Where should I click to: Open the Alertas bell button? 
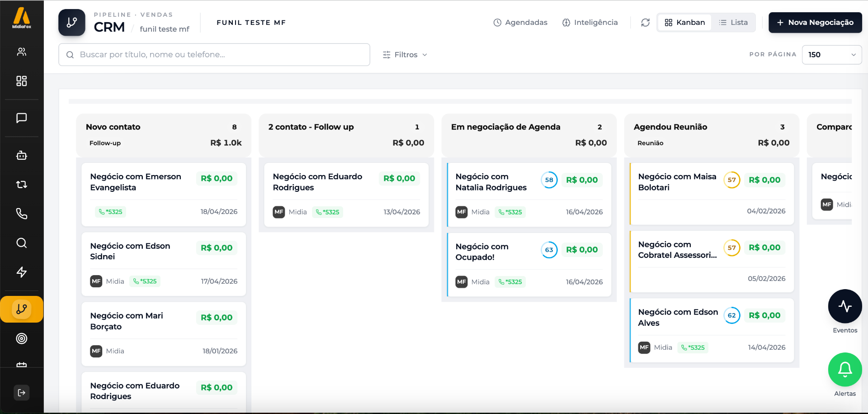pos(845,370)
